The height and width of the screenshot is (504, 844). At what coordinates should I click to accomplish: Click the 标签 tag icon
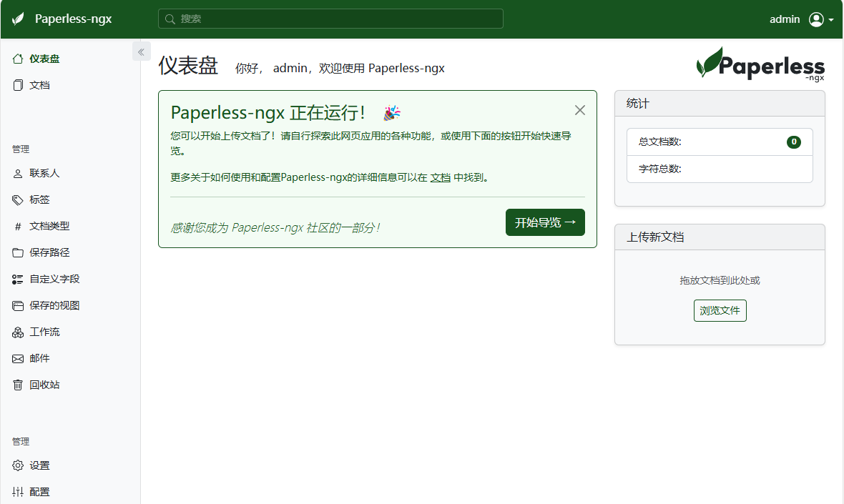coord(18,199)
